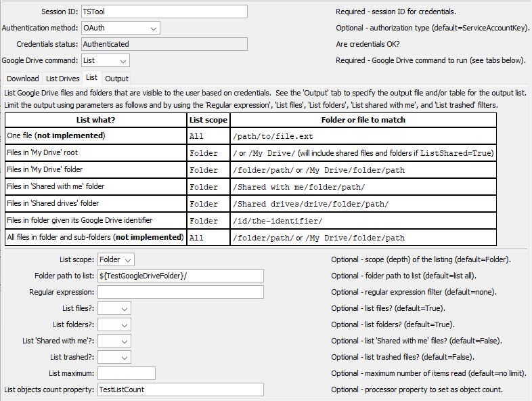Click the 'List what?' table header
The width and height of the screenshot is (532, 401).
click(95, 120)
